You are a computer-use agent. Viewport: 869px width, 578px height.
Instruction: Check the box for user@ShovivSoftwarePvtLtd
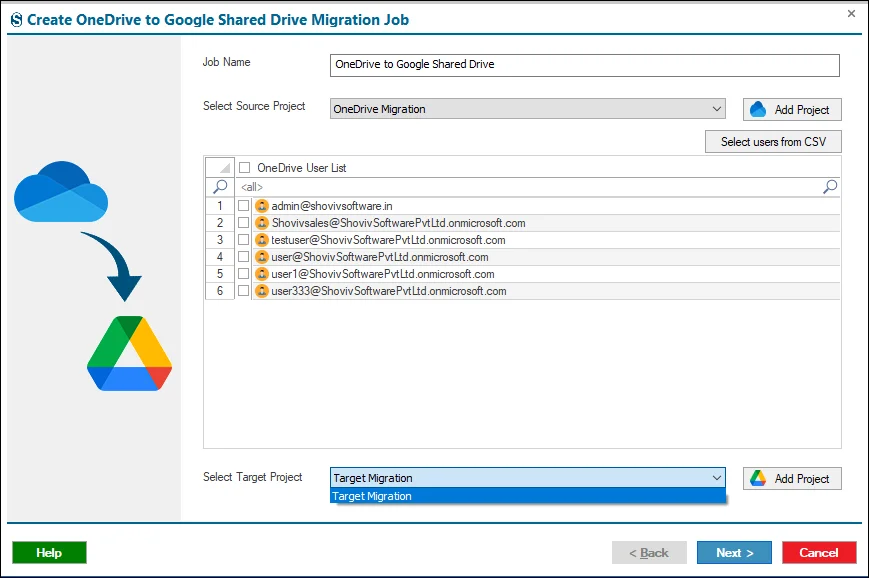(243, 257)
